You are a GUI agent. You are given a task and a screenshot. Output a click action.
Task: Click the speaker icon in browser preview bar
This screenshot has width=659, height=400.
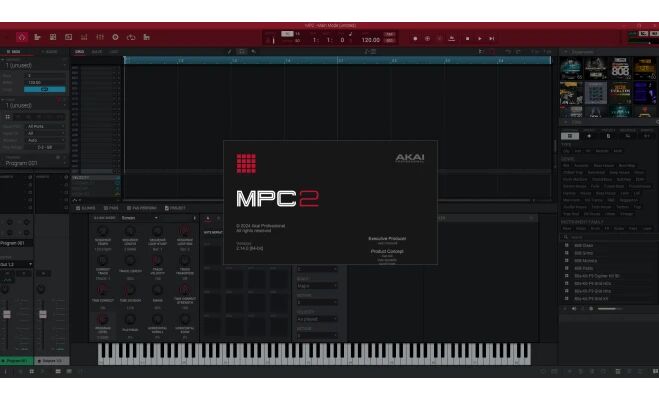tap(574, 309)
